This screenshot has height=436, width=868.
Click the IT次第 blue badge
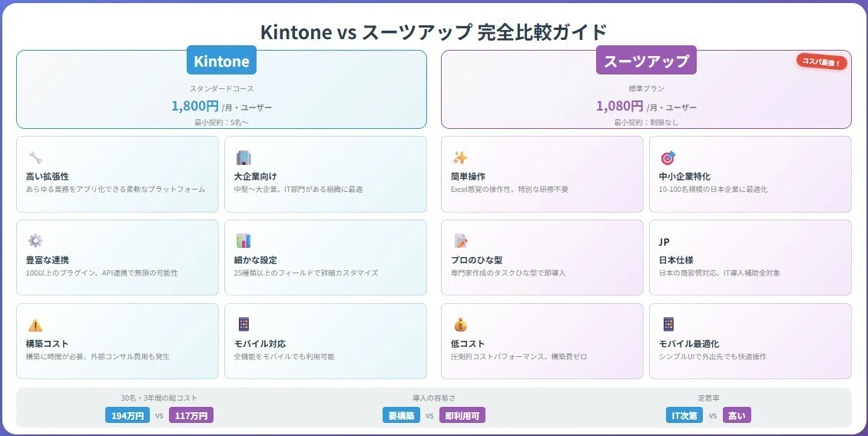pyautogui.click(x=684, y=415)
